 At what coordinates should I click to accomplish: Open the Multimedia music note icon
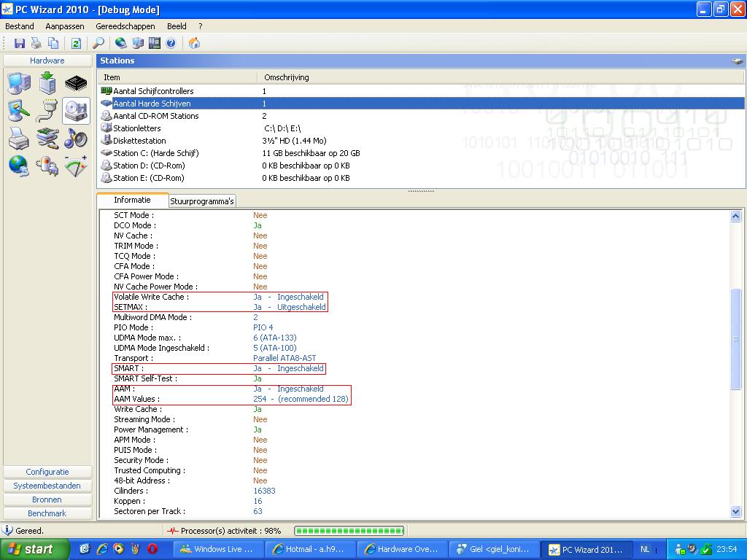click(x=76, y=139)
